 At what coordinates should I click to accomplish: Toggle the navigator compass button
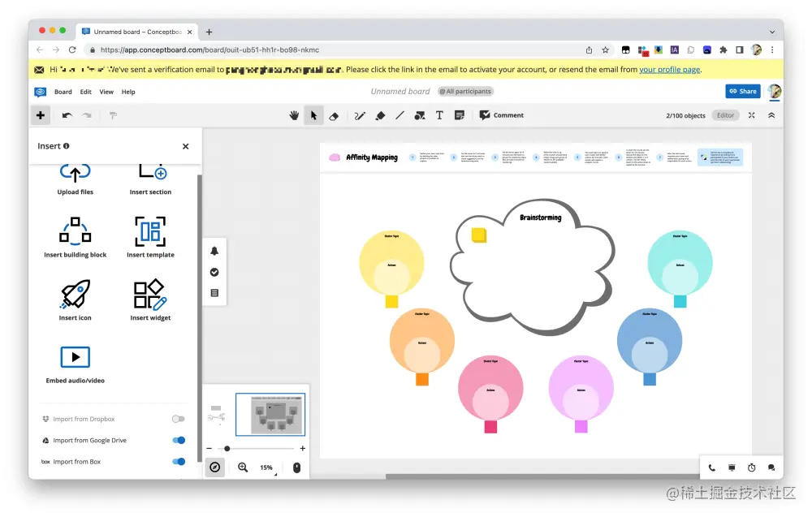[x=215, y=467]
